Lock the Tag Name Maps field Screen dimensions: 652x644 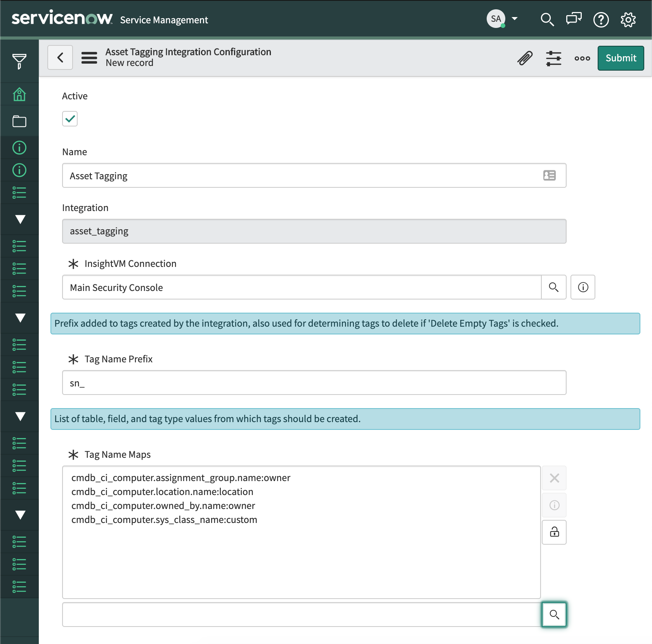554,532
